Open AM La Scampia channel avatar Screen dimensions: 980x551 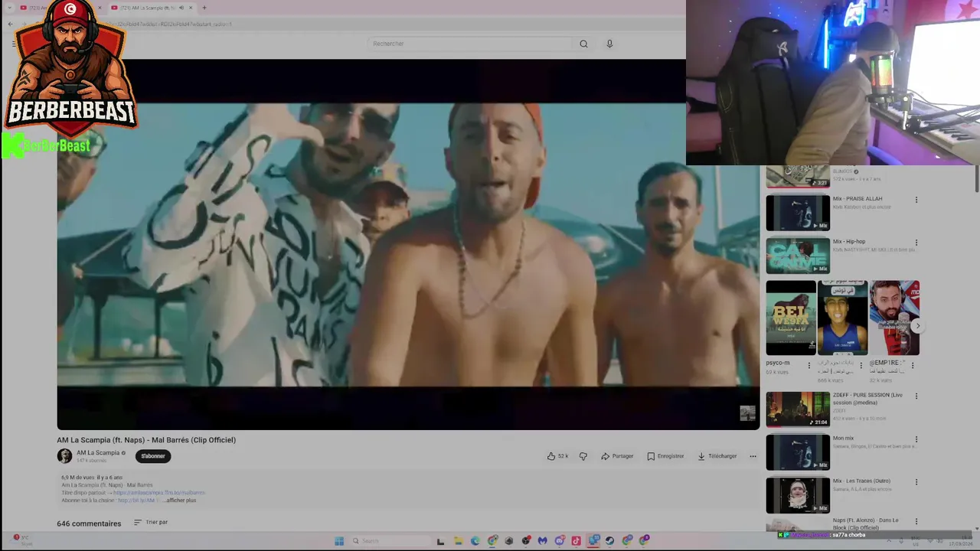(x=64, y=456)
